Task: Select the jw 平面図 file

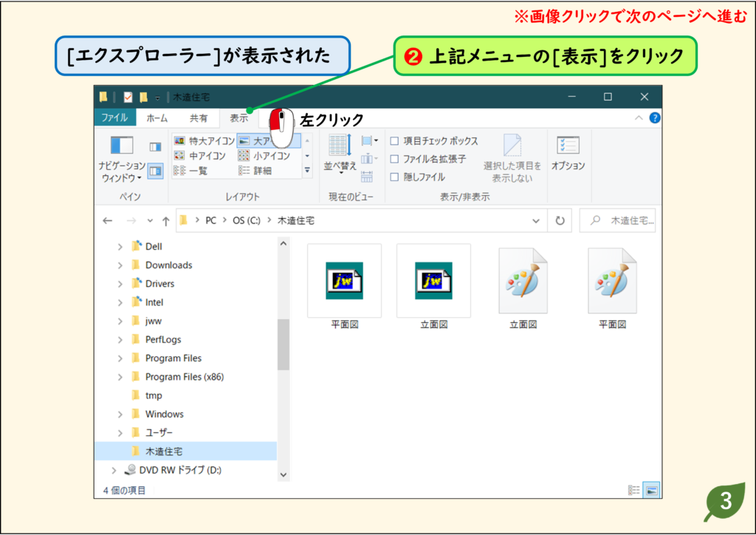Action: click(x=344, y=287)
